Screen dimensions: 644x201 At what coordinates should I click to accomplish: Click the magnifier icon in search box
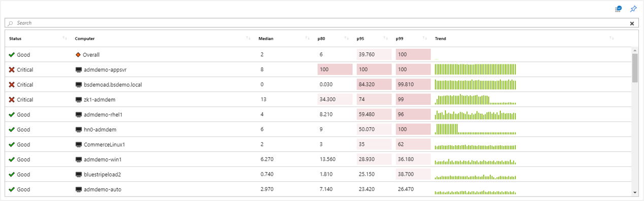point(11,23)
